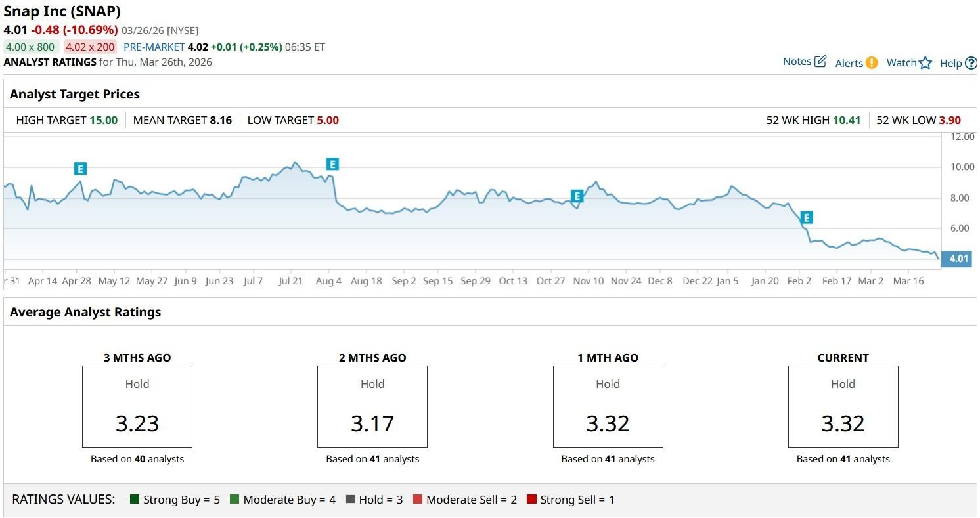Click the Dec 22 date label on chart axis
This screenshot has height=518, width=980.
coord(698,281)
